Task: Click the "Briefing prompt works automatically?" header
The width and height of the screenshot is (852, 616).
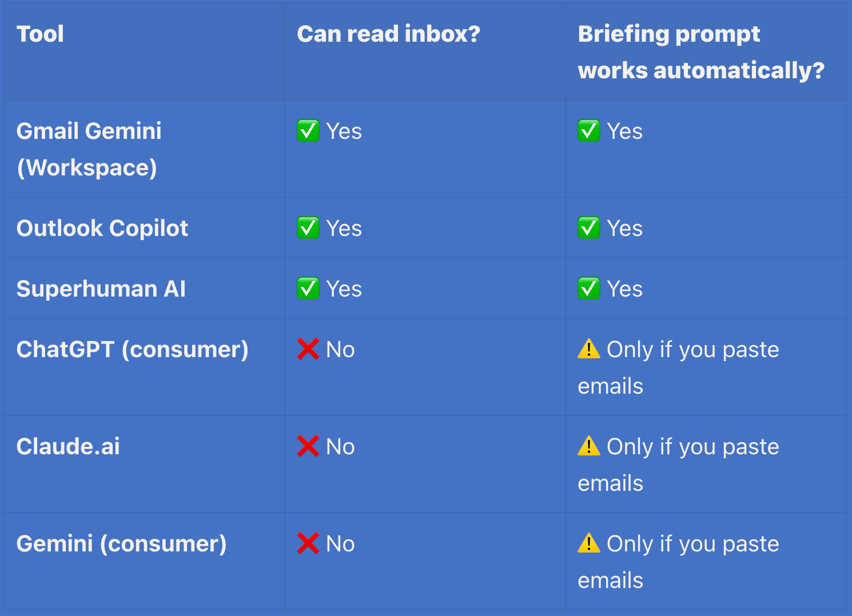Action: [701, 52]
